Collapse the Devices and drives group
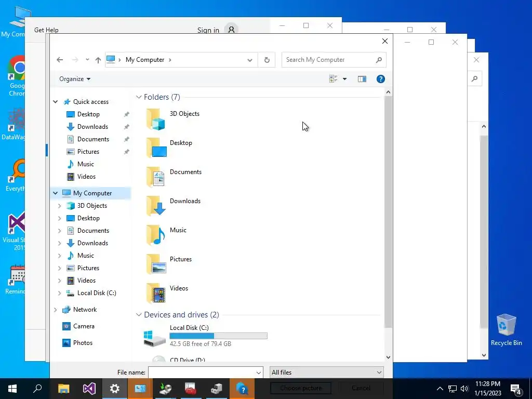Viewport: 532px width, 399px height. coord(138,314)
